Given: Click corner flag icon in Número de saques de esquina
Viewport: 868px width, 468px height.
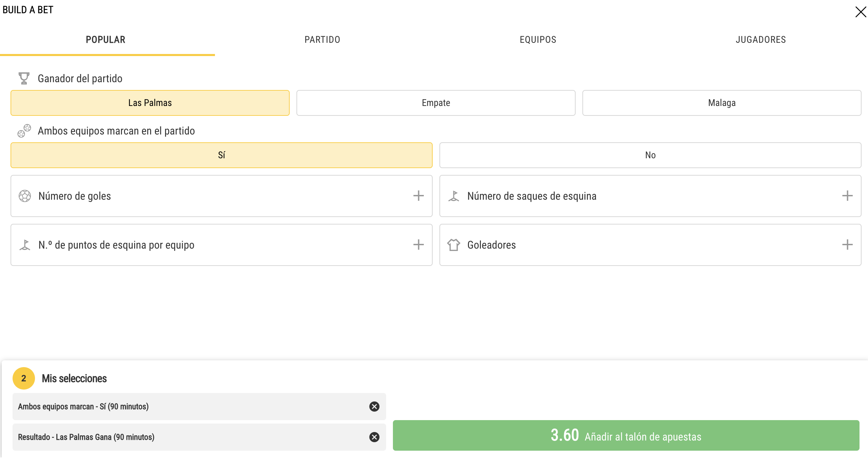Looking at the screenshot, I should tap(454, 196).
